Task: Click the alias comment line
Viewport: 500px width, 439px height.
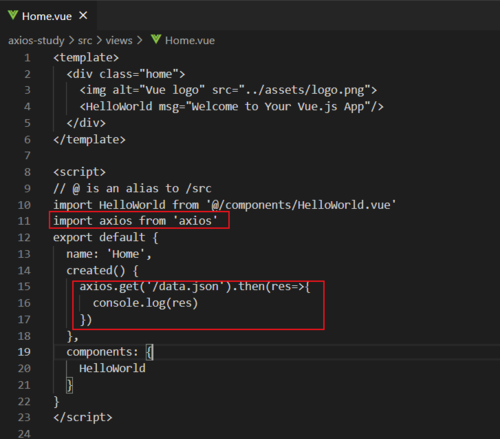Action: pyautogui.click(x=132, y=188)
